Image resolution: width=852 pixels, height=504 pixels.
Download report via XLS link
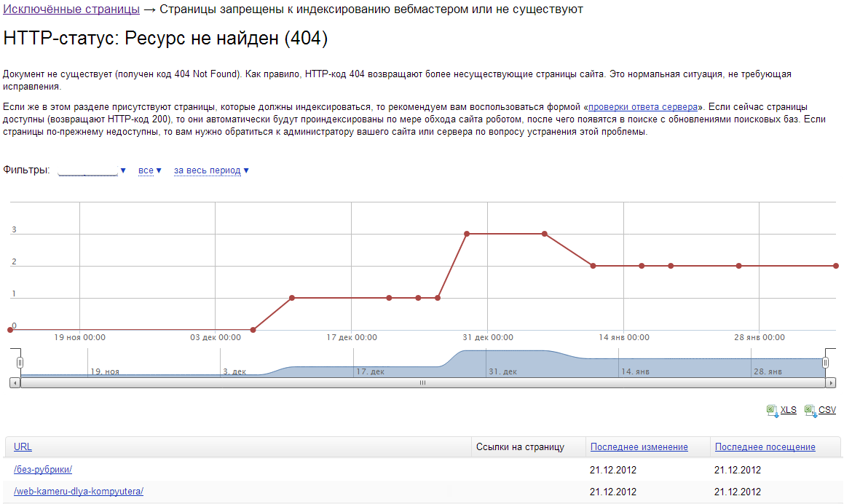788,411
